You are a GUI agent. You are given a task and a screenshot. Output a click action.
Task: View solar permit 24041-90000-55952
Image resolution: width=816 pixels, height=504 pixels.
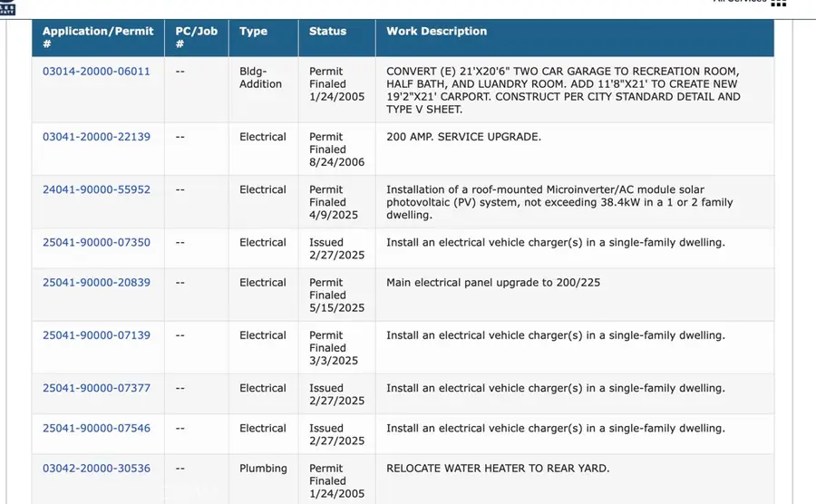(x=96, y=189)
